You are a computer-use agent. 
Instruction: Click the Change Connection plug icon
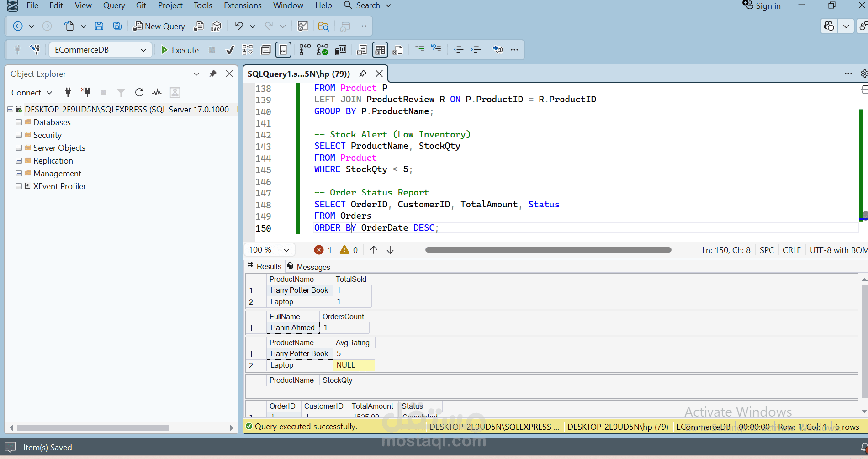point(35,50)
